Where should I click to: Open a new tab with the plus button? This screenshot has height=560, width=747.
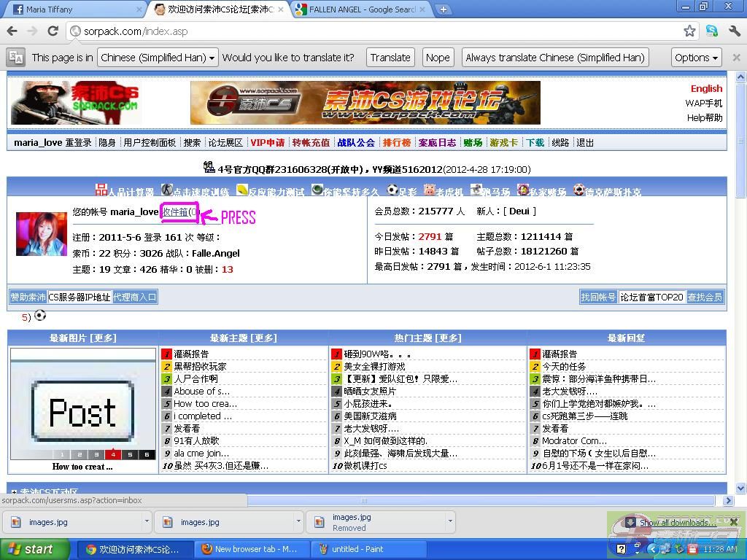click(443, 9)
